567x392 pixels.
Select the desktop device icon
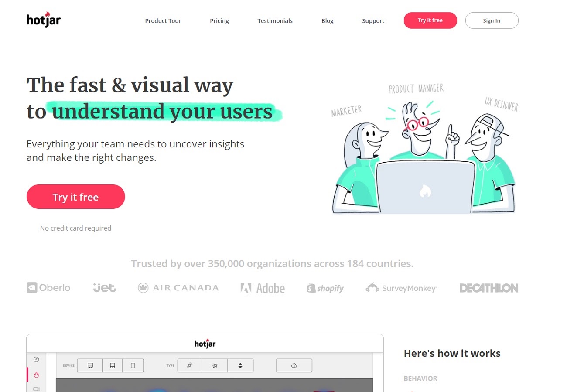[x=90, y=365]
